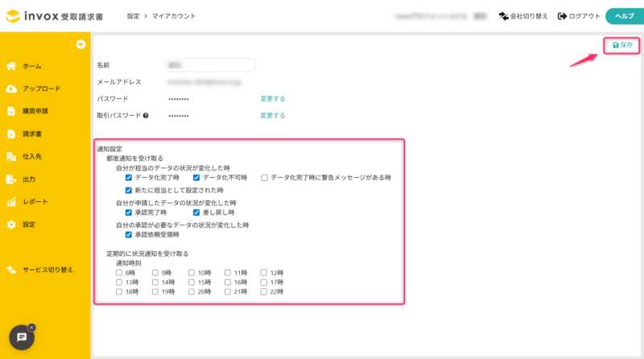Check the 8時 notification time

118,272
